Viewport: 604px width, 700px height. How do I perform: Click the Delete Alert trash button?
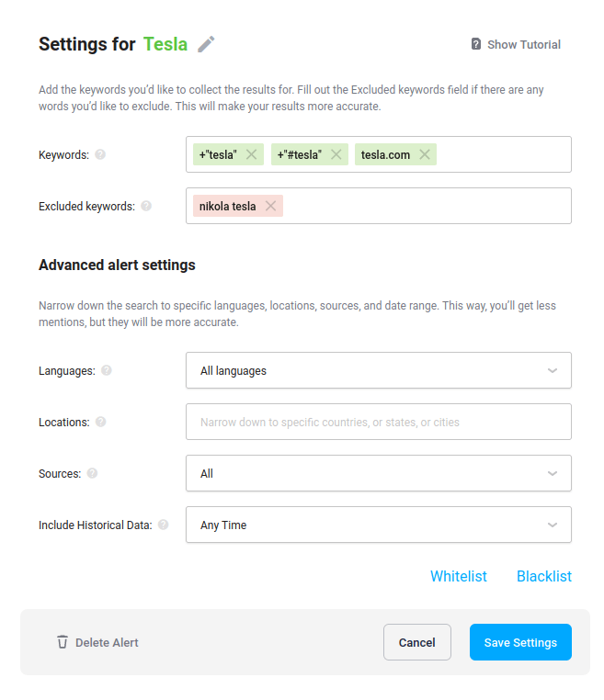97,642
